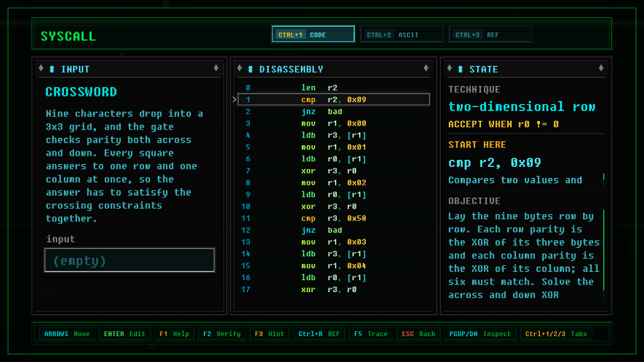Select line 13 mov r1, 0x03
The width and height of the screenshot is (644, 362).
tap(334, 242)
